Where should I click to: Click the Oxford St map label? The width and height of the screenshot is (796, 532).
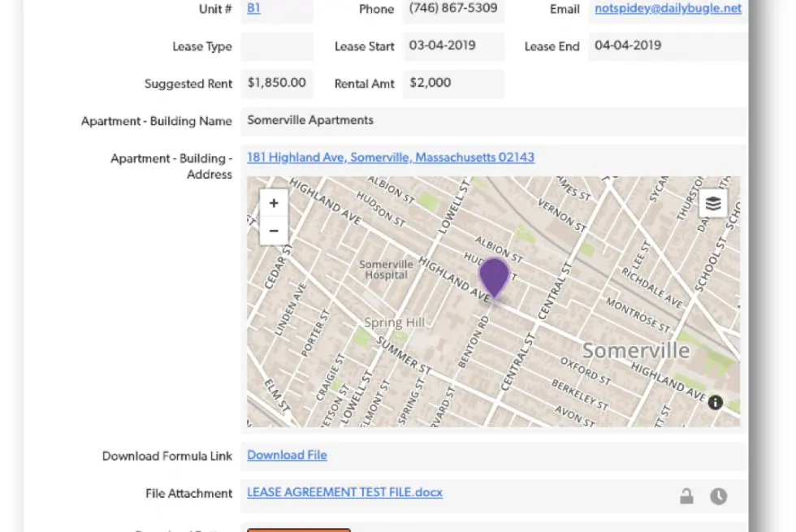click(586, 371)
